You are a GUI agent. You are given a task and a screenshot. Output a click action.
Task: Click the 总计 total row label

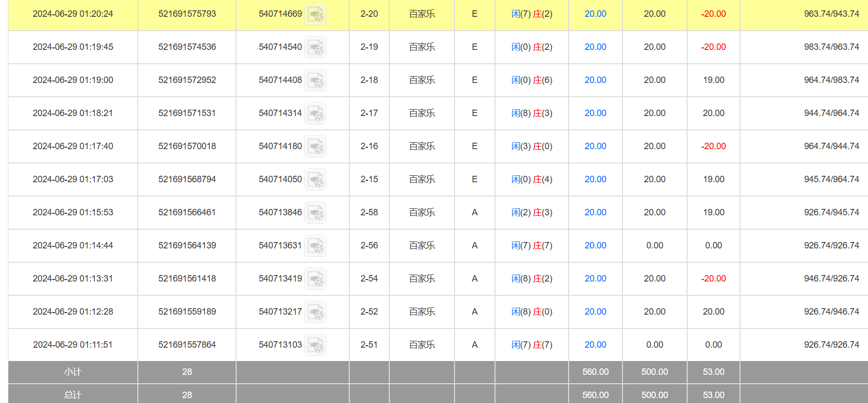[x=73, y=395]
